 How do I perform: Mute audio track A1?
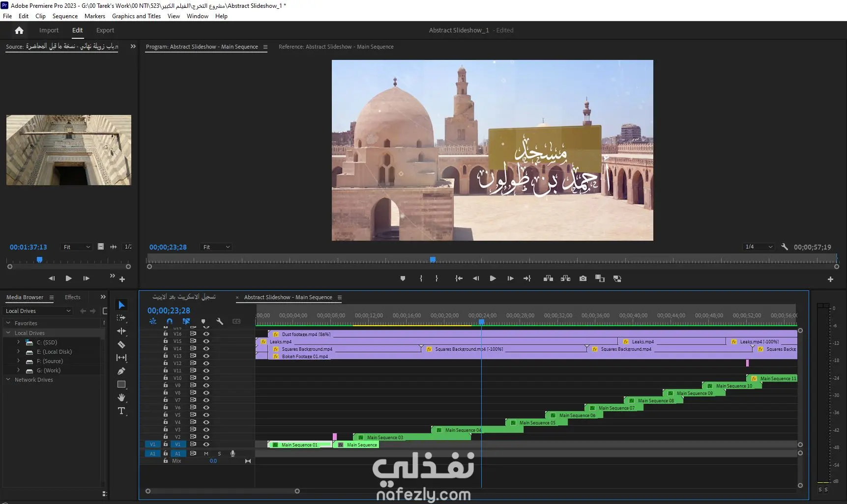[x=206, y=453]
